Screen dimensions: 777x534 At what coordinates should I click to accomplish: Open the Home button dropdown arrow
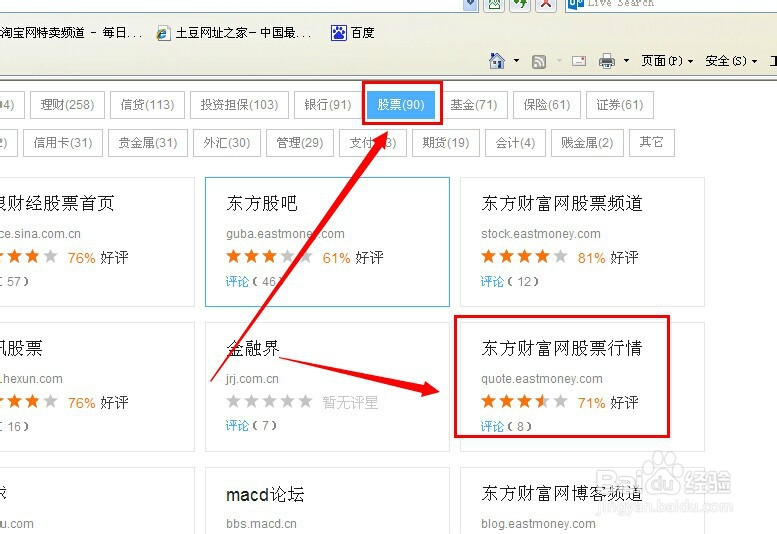(x=516, y=61)
